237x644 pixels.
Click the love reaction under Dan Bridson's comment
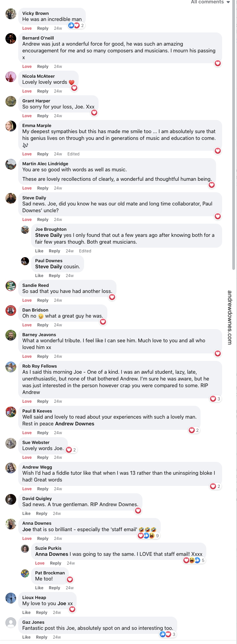pos(103,322)
